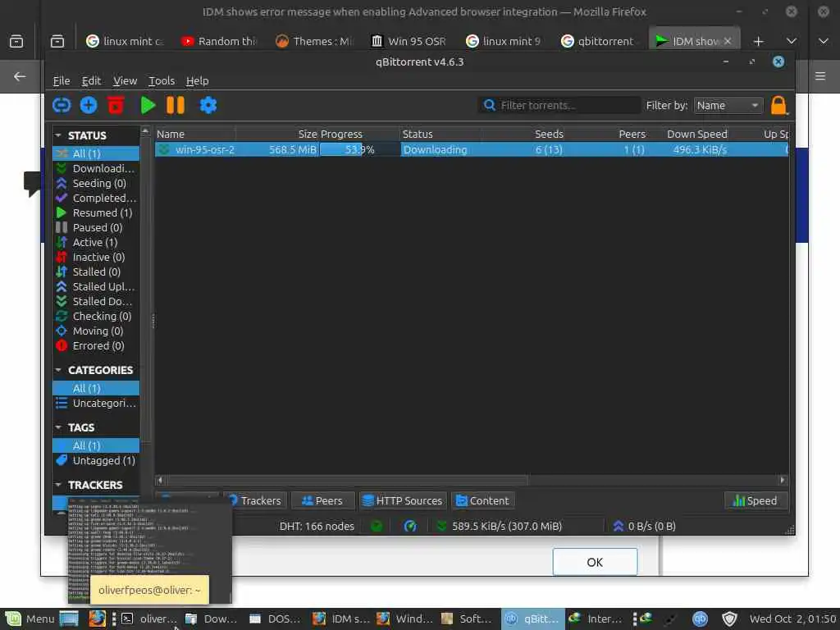
Task: Filter by Errored (0) status
Action: [x=96, y=345]
